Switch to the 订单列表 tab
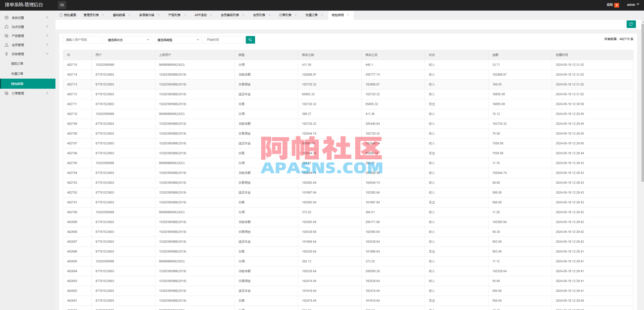This screenshot has height=310, width=644. tap(285, 15)
